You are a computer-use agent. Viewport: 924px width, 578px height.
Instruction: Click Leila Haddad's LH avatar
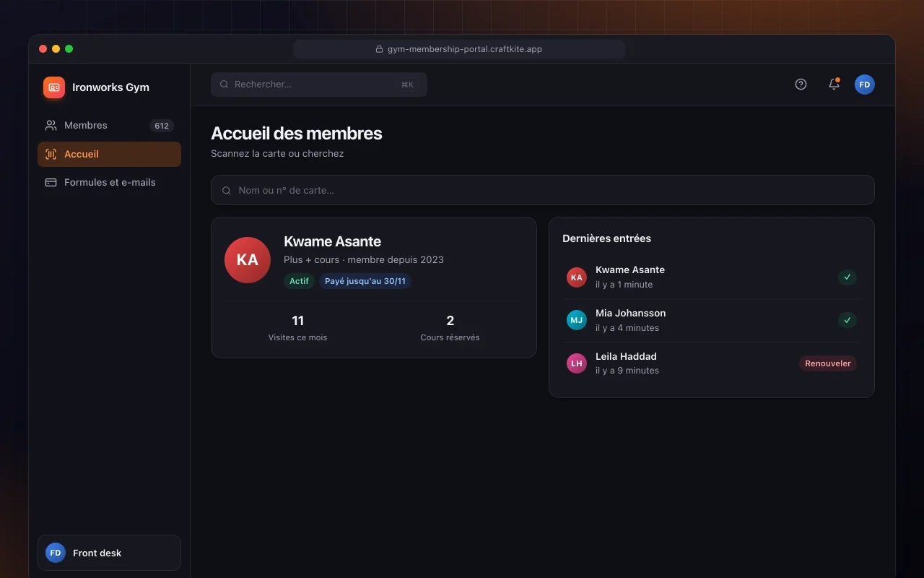pyautogui.click(x=577, y=363)
